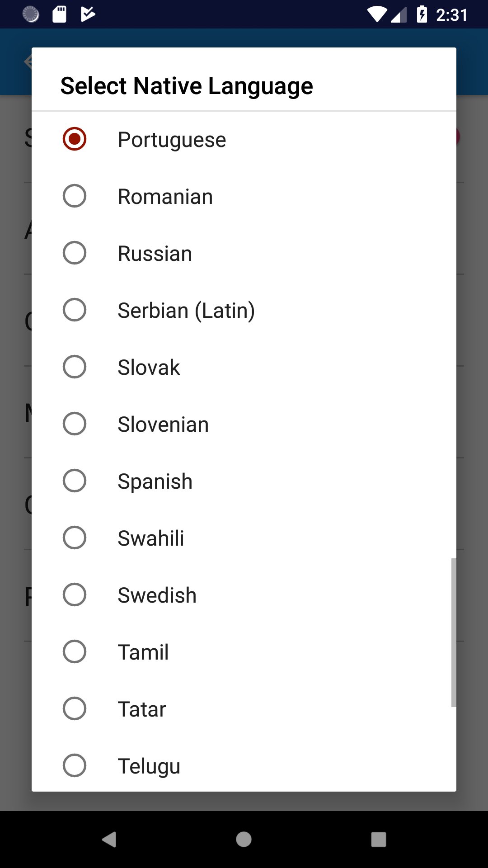Image resolution: width=488 pixels, height=868 pixels.
Task: Select the Tatar radio button
Action: tap(75, 708)
